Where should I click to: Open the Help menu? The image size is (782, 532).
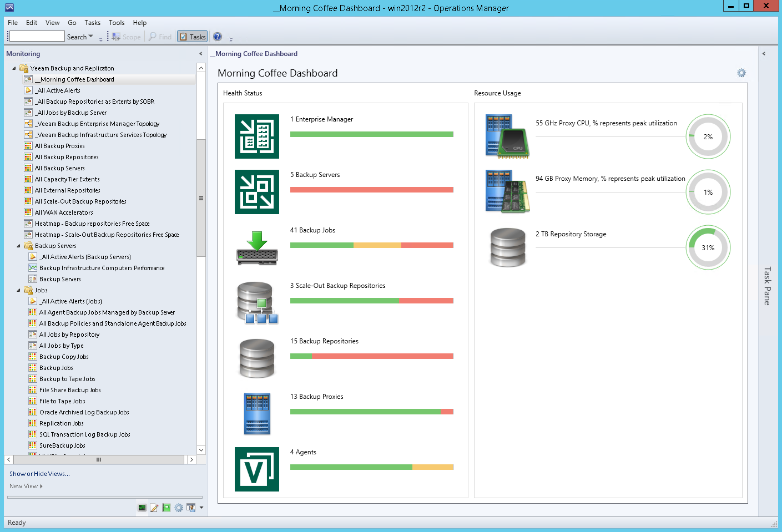pyautogui.click(x=140, y=23)
